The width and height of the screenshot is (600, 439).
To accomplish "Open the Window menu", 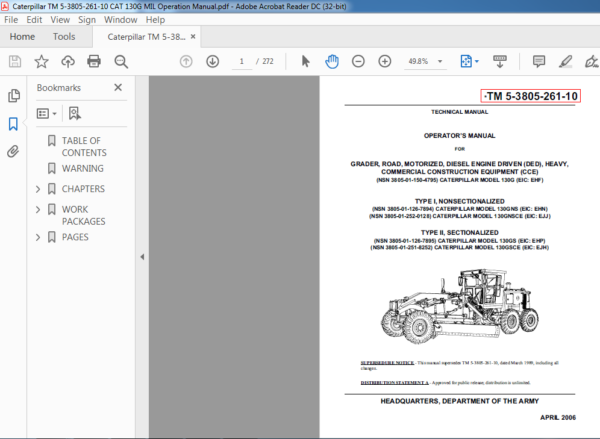I will tap(121, 20).
